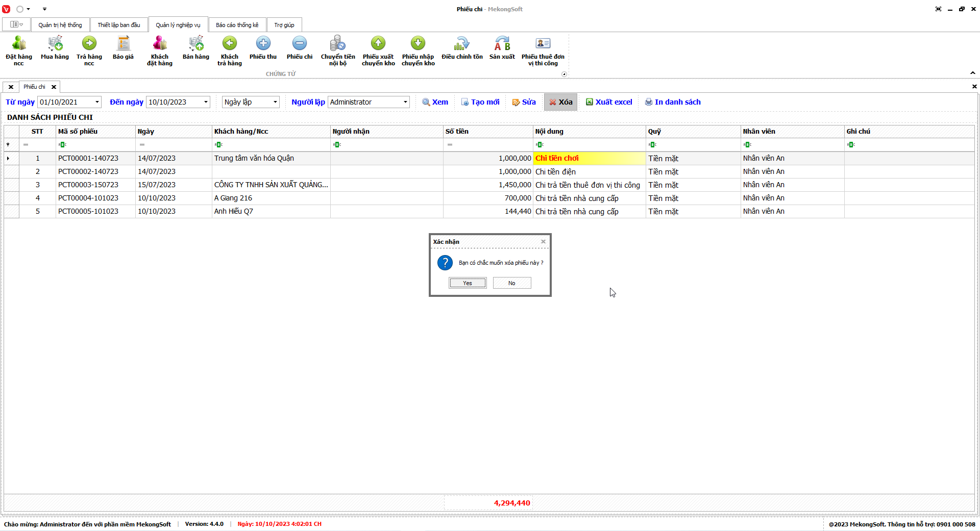Click the Tạo mới toolbar button
This screenshot has height=531, width=980.
(480, 102)
